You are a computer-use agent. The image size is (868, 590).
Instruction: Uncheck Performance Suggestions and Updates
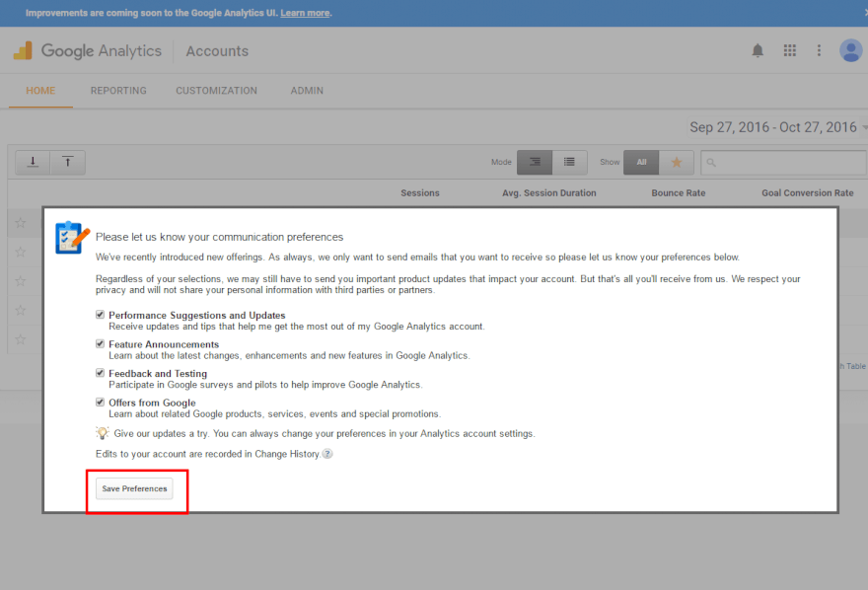100,315
